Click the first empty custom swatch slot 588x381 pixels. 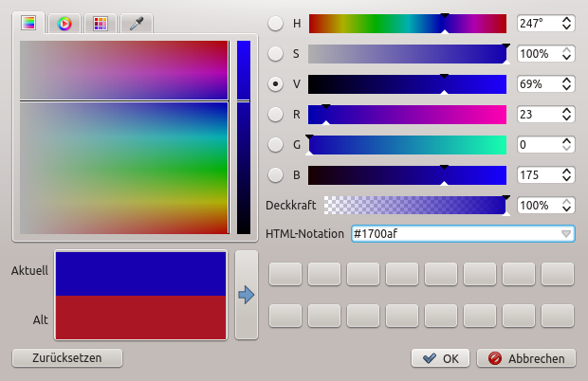pyautogui.click(x=285, y=275)
